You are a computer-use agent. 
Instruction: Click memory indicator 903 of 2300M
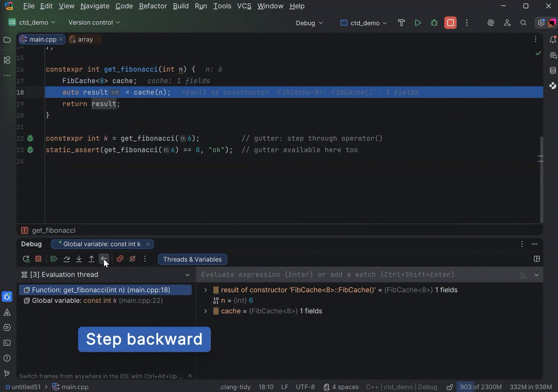481,387
